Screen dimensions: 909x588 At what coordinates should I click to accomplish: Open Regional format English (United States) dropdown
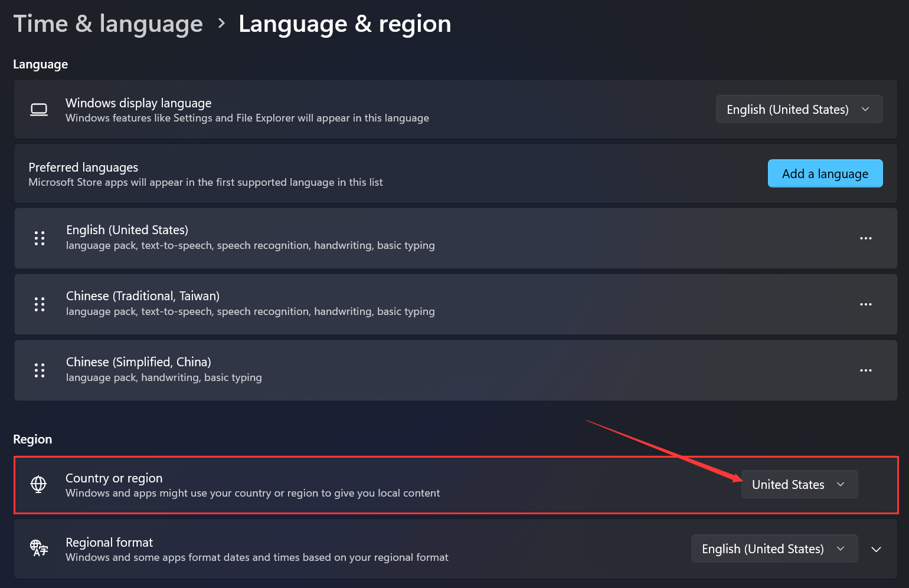[774, 548]
